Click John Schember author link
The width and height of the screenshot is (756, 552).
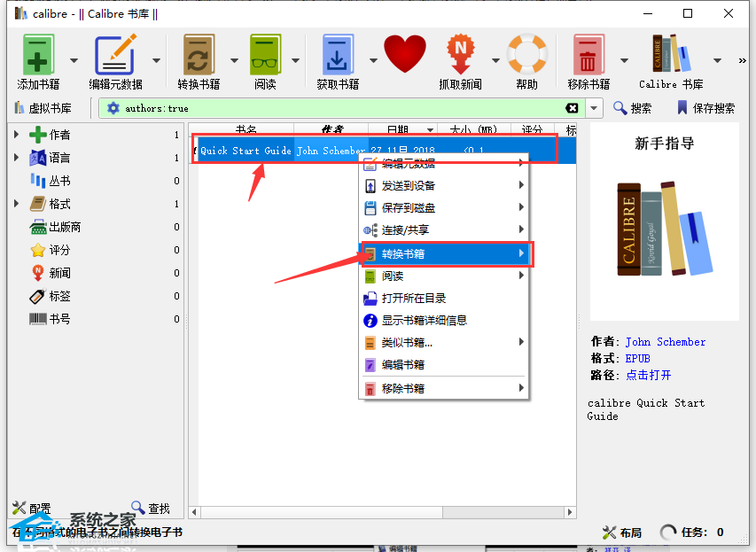point(666,342)
